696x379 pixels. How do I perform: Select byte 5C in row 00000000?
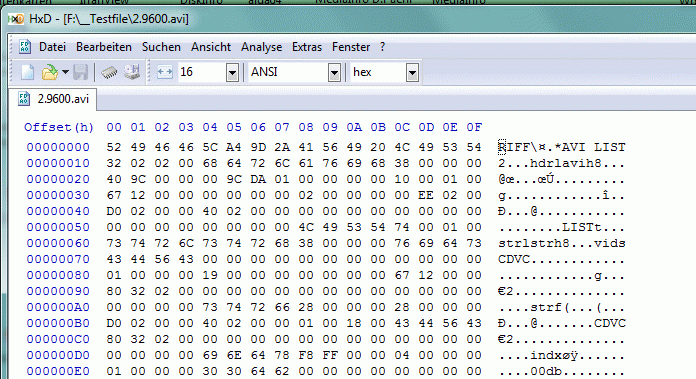click(x=210, y=147)
